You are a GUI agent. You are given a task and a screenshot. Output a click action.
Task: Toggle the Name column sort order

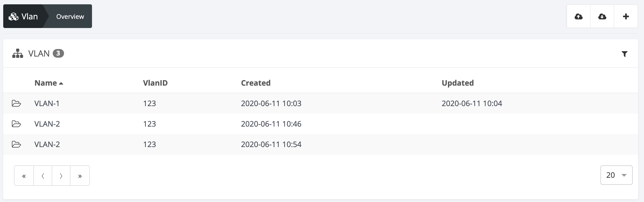tap(46, 83)
